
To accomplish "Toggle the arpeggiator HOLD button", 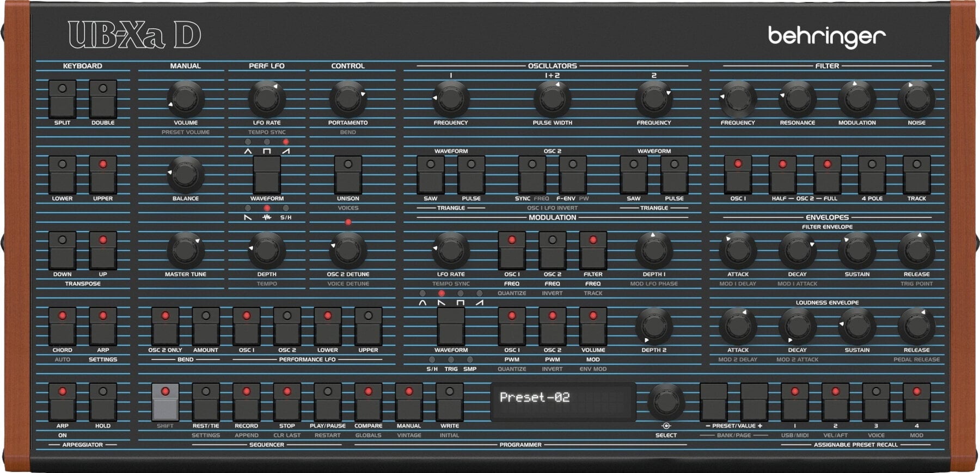I will click(x=103, y=402).
